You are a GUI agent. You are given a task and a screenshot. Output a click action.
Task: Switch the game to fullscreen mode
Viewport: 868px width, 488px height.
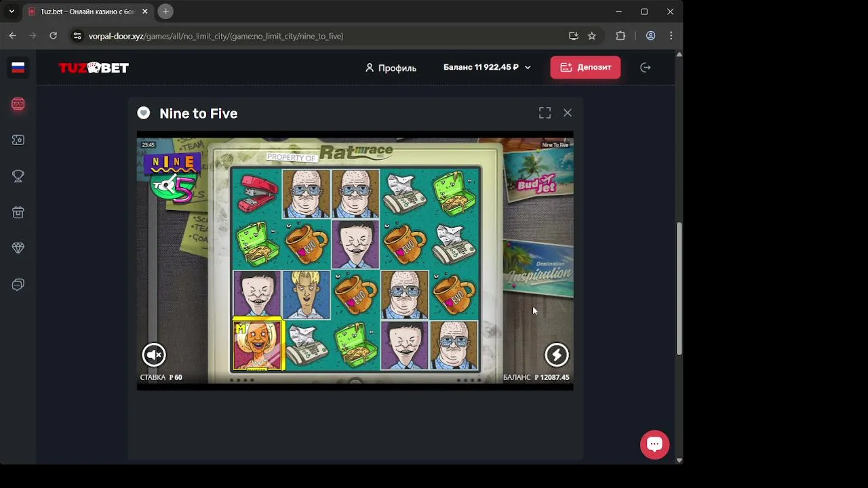(x=545, y=113)
